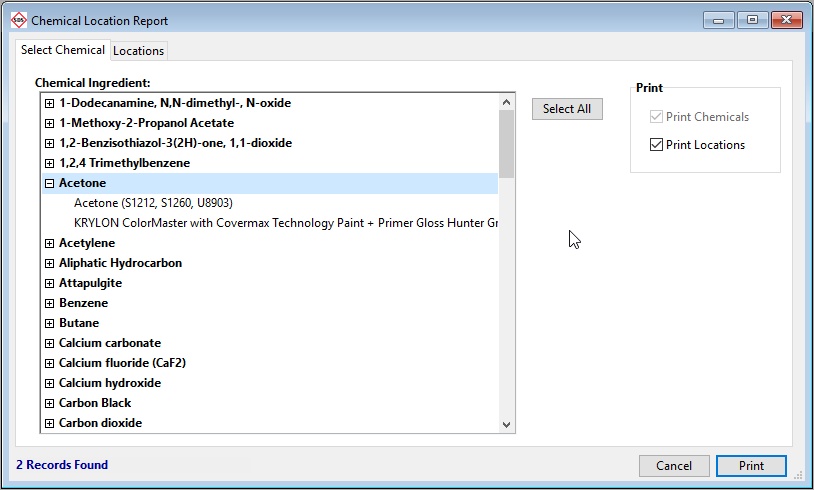Click the list scrollbar down arrow
The image size is (814, 490).
tap(506, 425)
